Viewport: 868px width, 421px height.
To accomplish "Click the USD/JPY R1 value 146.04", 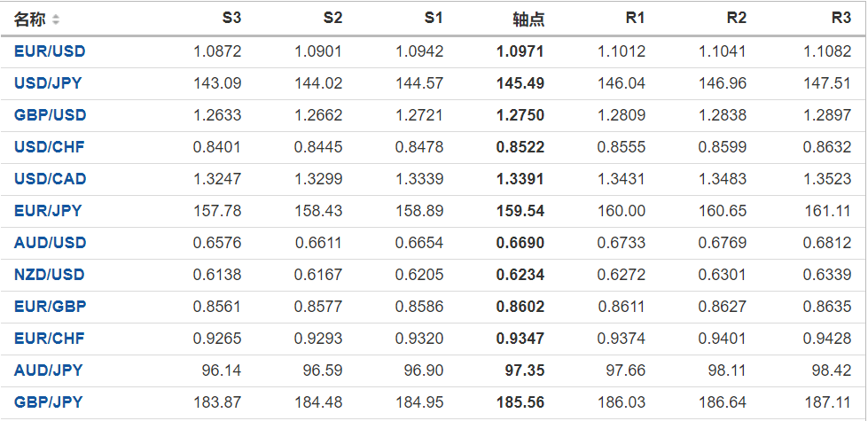I will [623, 83].
